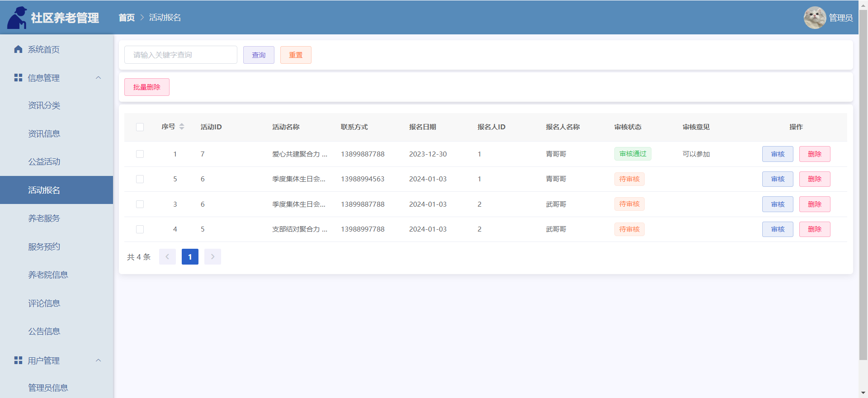The width and height of the screenshot is (868, 398).
Task: Click phone number 13988994563
Action: (363, 179)
